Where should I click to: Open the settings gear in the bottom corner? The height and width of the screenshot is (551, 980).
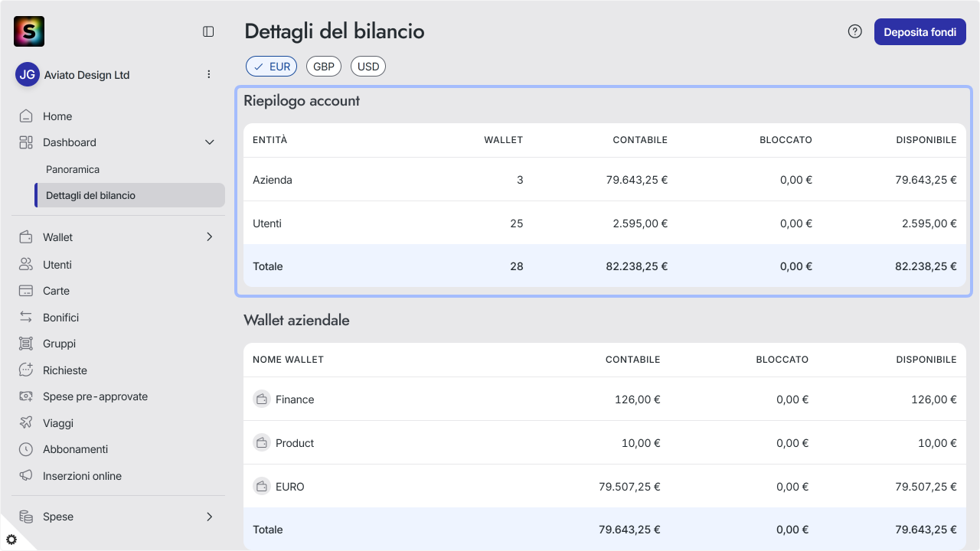click(11, 539)
